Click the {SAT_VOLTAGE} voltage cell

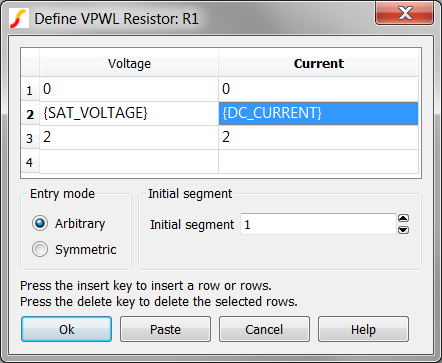point(129,114)
